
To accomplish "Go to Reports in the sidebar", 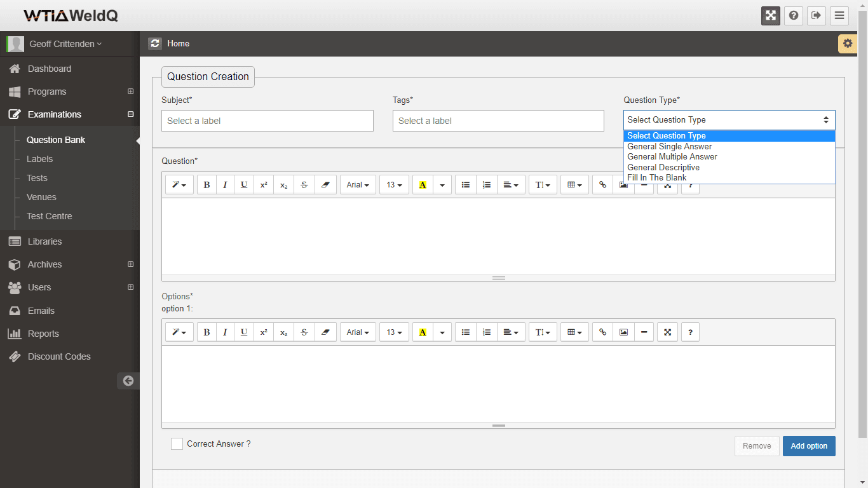I will click(43, 334).
